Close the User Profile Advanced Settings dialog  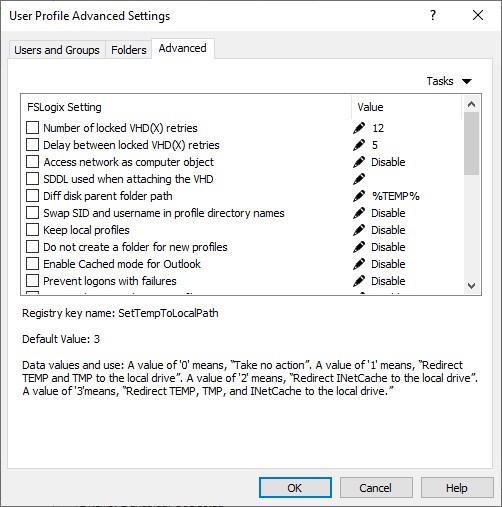coord(478,15)
